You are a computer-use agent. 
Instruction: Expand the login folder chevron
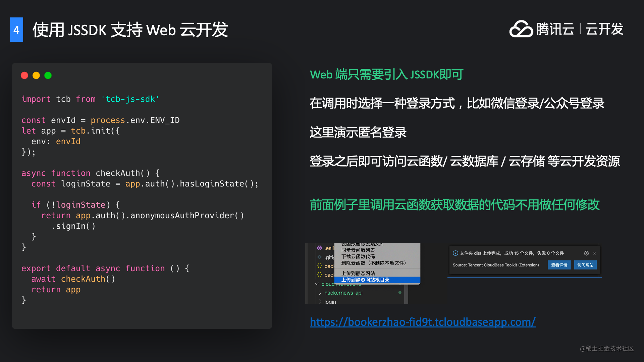tap(320, 301)
